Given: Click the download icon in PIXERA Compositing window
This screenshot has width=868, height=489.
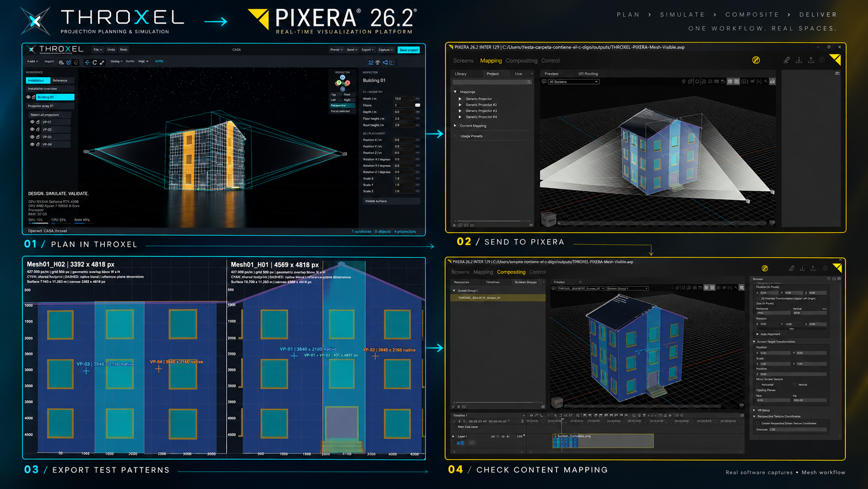Looking at the screenshot, I should click(802, 268).
